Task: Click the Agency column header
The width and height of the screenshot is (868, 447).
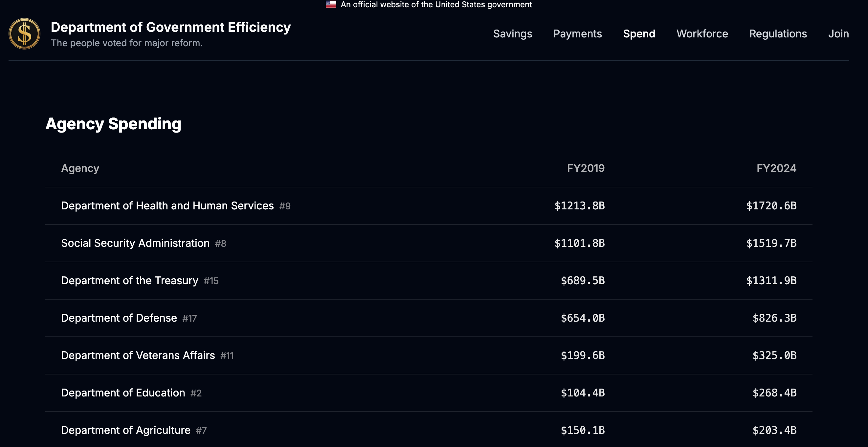Action: coord(80,168)
